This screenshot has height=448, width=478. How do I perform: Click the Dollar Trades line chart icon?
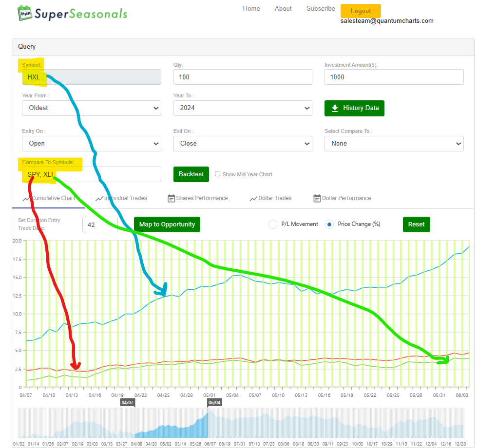[x=253, y=199]
